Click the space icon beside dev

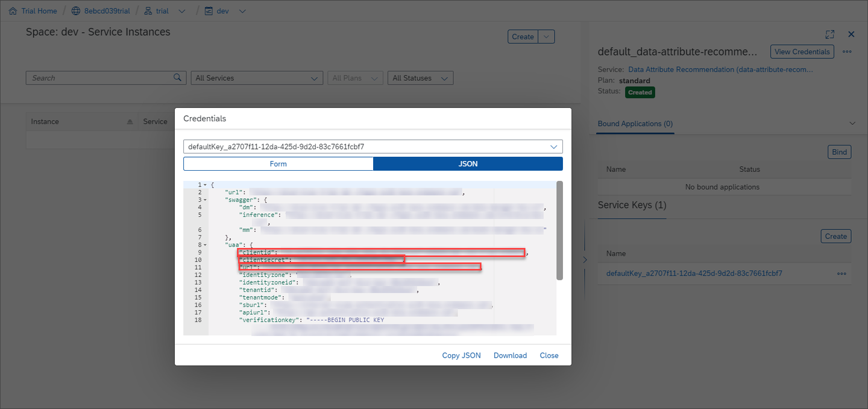tap(209, 11)
